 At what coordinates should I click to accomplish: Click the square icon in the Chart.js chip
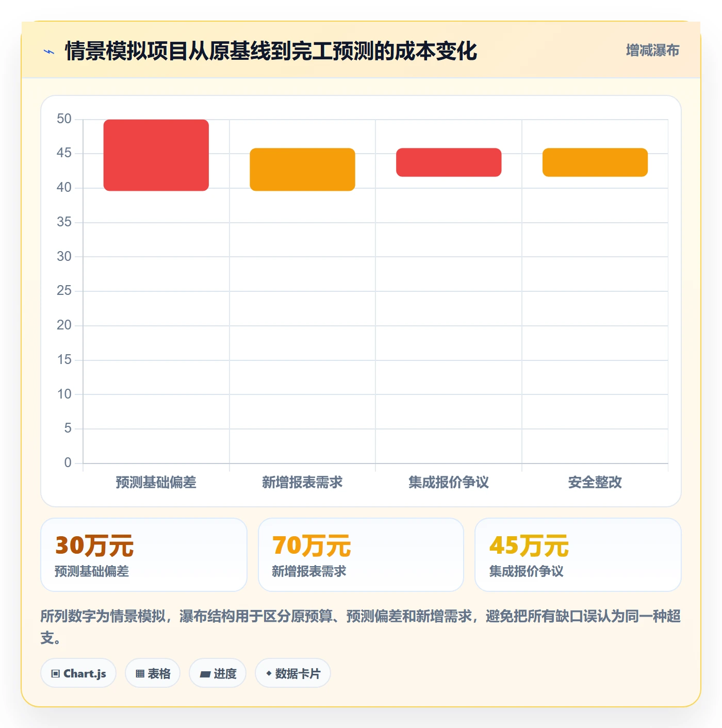(56, 674)
